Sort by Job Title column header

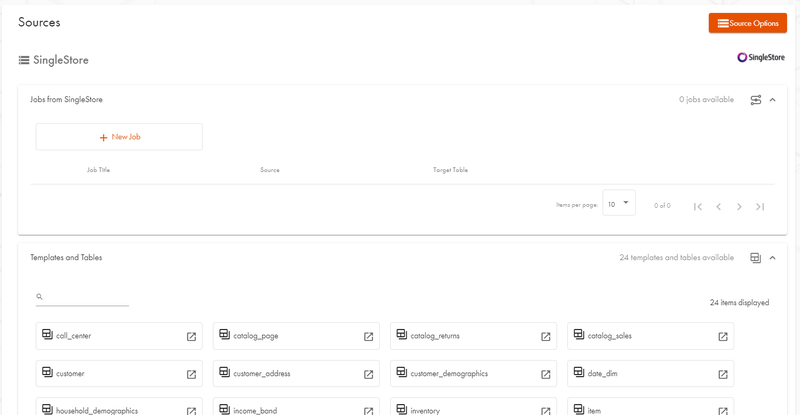[98, 170]
